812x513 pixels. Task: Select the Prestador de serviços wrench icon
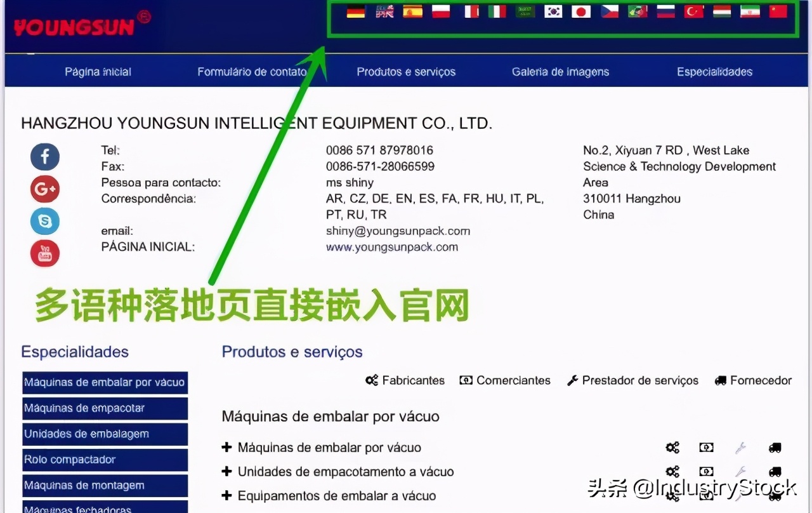(x=572, y=380)
